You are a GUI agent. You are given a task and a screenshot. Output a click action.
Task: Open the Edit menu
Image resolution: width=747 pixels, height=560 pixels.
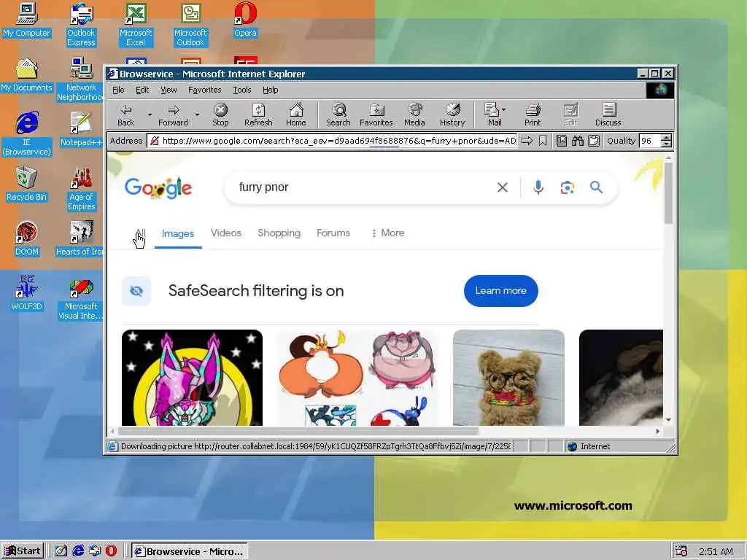[x=142, y=90]
